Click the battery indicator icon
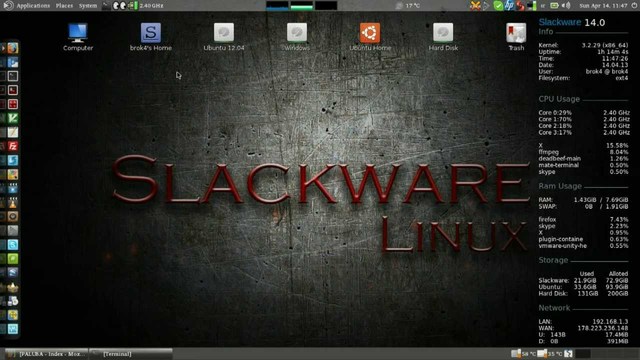The height and width of the screenshot is (360, 640). 554,6
